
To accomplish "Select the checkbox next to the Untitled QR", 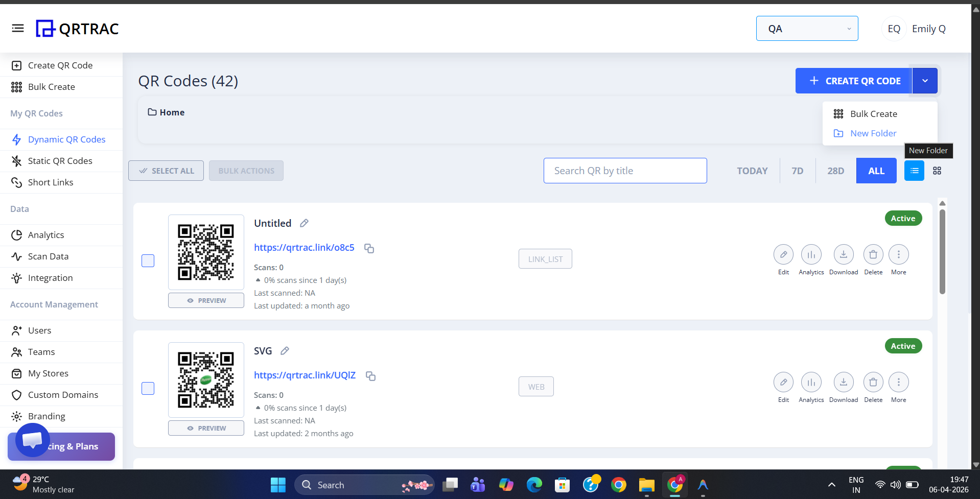I will [148, 260].
